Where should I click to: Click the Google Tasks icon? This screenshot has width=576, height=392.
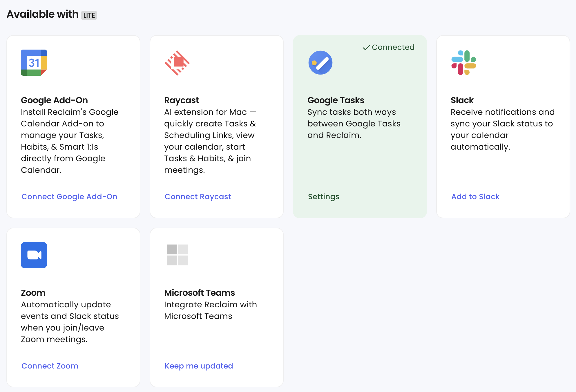[x=320, y=63]
